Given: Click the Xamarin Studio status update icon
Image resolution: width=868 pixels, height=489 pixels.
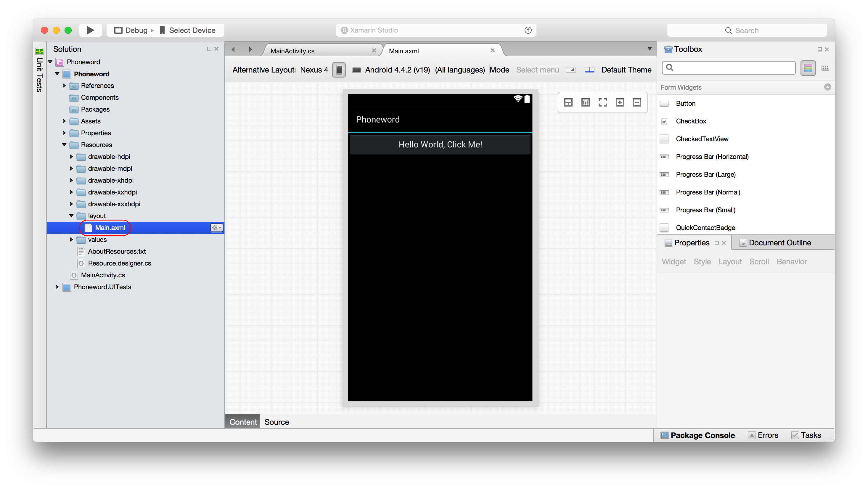Looking at the screenshot, I should point(528,30).
